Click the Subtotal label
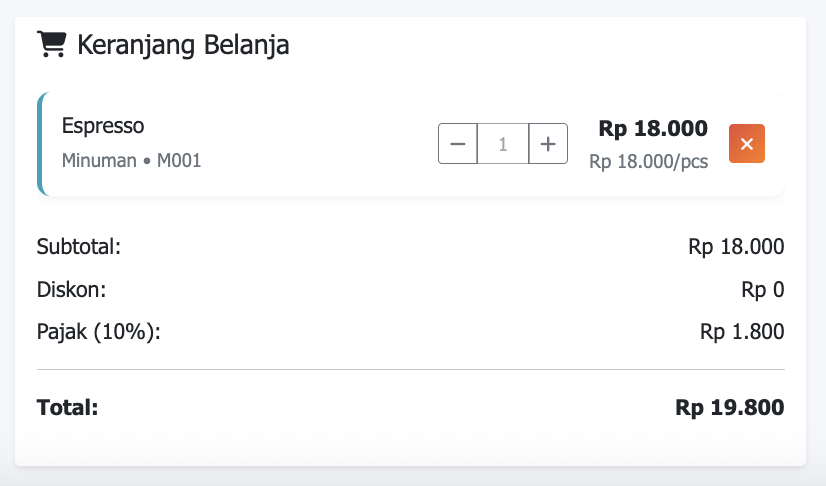The width and height of the screenshot is (826, 486). point(78,246)
